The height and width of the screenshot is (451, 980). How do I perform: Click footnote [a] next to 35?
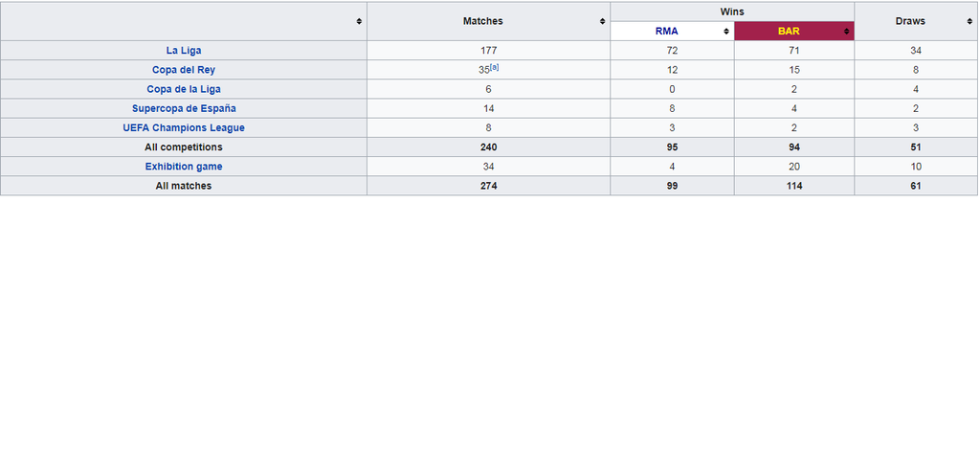[x=495, y=67]
